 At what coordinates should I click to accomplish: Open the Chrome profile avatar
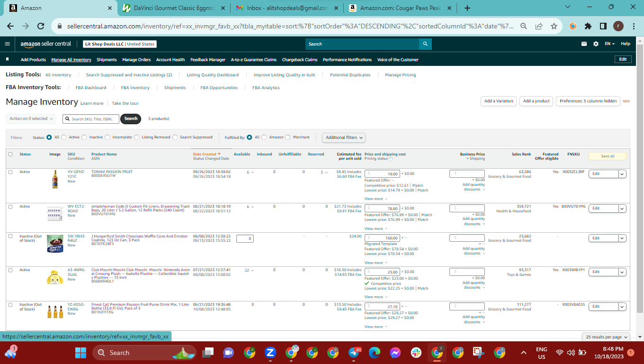pos(618,27)
